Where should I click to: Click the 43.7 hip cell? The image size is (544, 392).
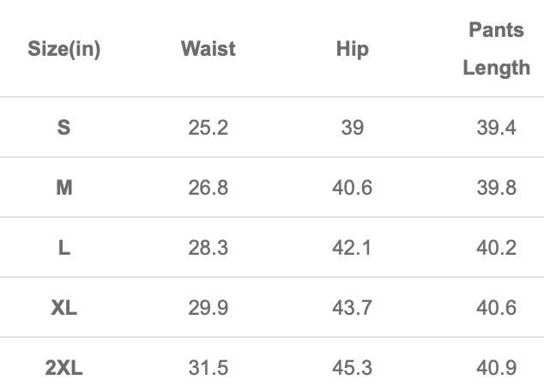pos(352,308)
